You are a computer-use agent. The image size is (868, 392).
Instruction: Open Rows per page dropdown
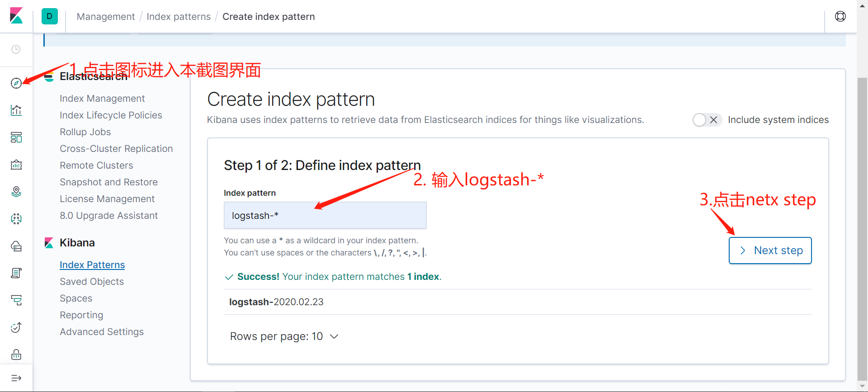coord(284,336)
